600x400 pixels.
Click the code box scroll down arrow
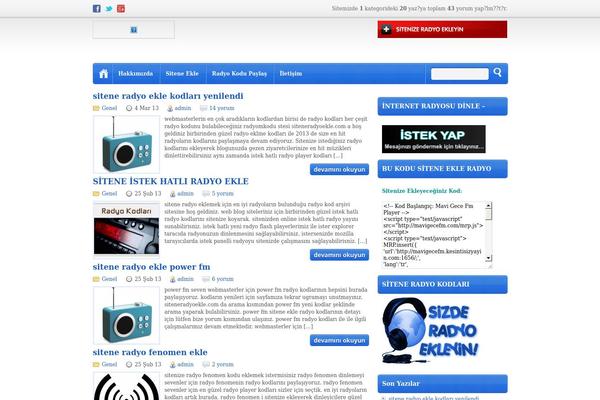tap(489, 258)
